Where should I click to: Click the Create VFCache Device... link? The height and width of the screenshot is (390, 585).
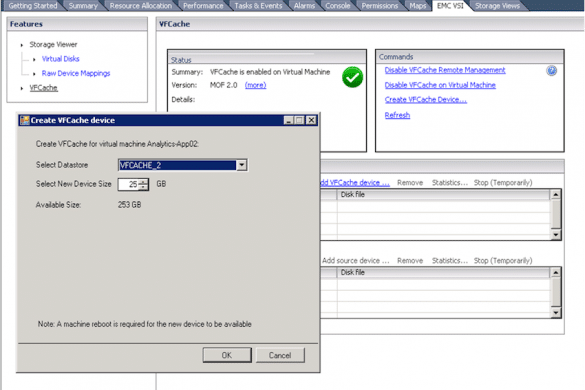pos(425,100)
